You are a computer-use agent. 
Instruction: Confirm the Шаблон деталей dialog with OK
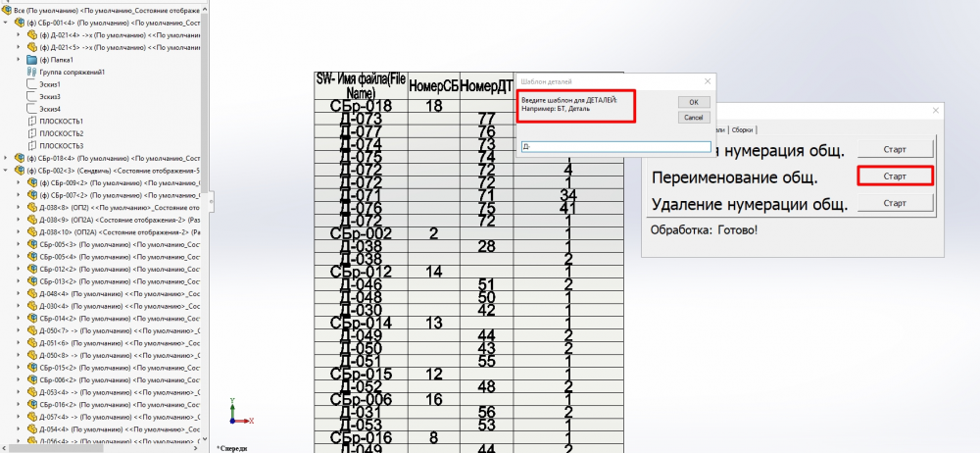point(694,102)
